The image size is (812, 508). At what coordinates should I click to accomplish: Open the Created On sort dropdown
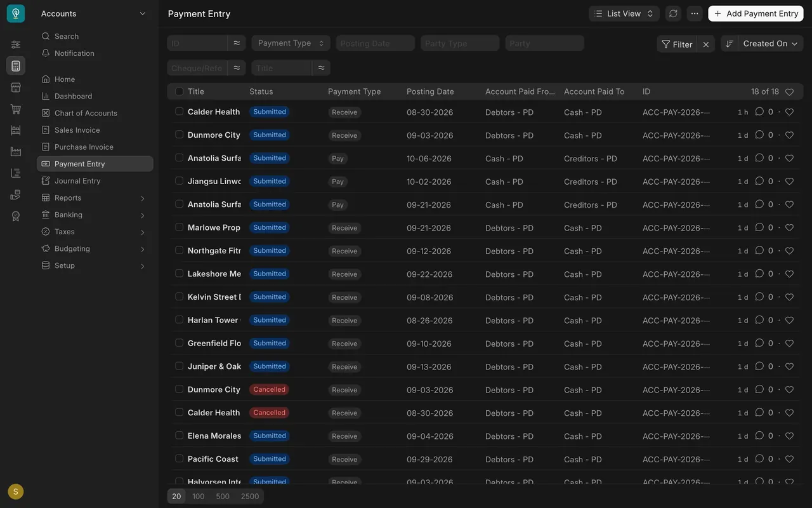click(770, 44)
